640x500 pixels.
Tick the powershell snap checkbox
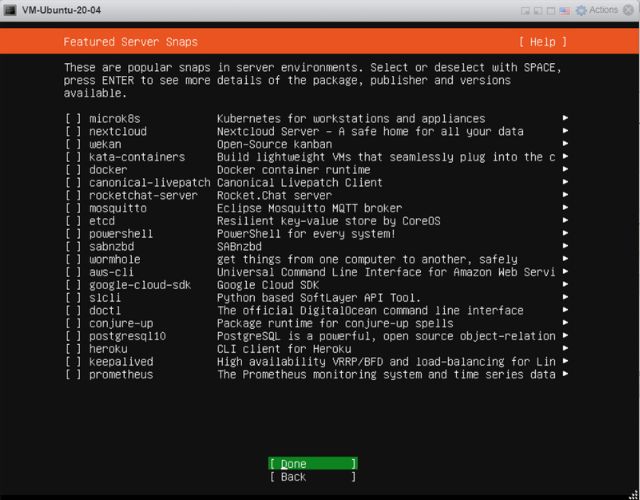(73, 234)
